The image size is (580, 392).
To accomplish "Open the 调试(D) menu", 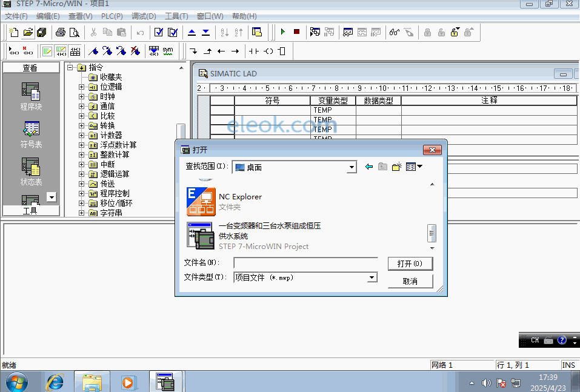I will (144, 16).
